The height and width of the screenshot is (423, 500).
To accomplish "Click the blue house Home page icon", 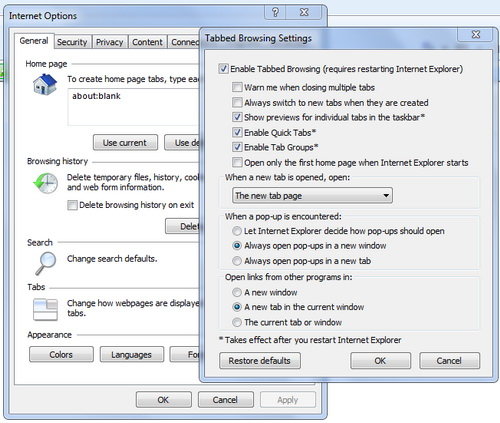I will click(45, 85).
